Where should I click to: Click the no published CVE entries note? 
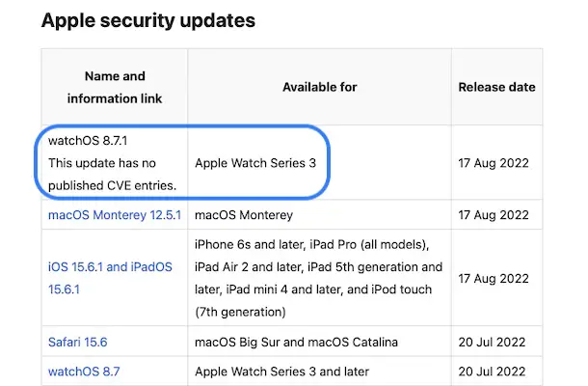tap(112, 174)
